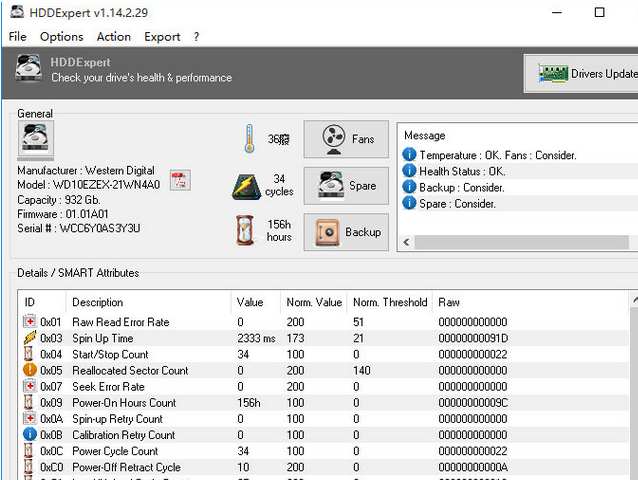Click the Health Status OK message
Viewport: 638px width, 480px height.
pyautogui.click(x=462, y=171)
